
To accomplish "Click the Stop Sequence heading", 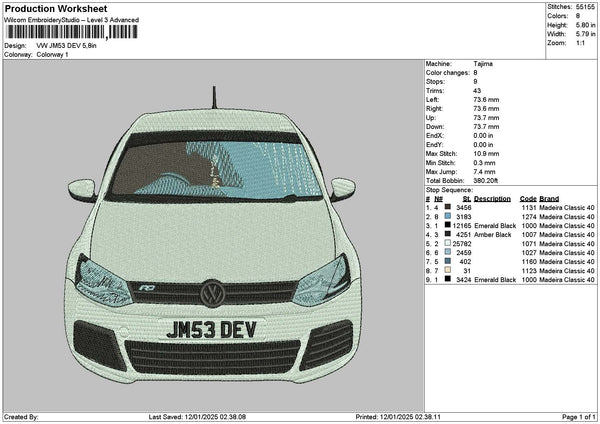I will (449, 190).
